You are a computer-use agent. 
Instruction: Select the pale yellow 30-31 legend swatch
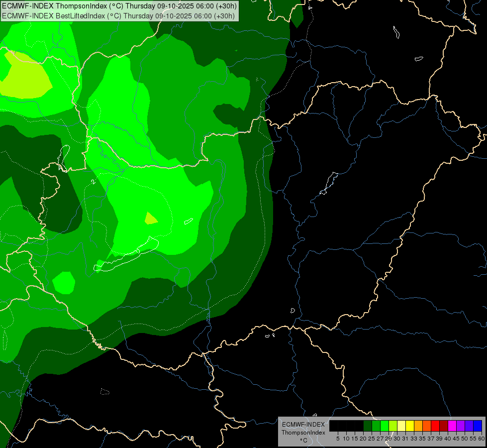pyautogui.click(x=401, y=426)
